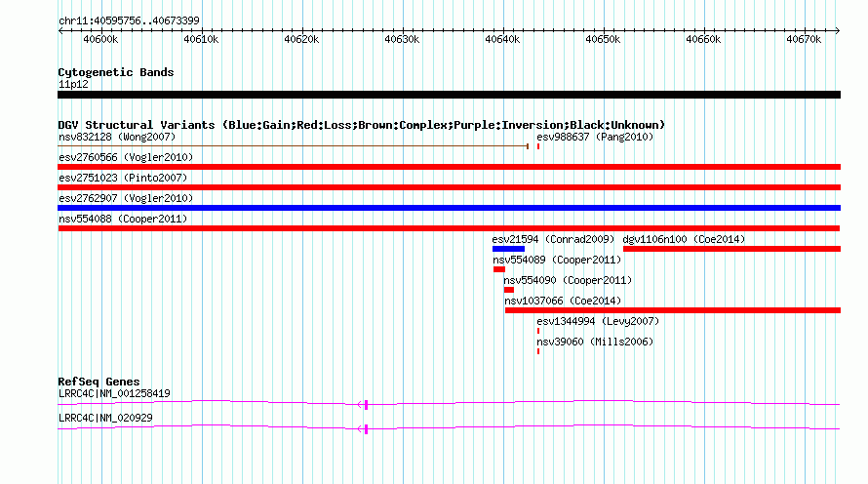
Task: Click the 40630k ruler tick label
Action: (402, 39)
